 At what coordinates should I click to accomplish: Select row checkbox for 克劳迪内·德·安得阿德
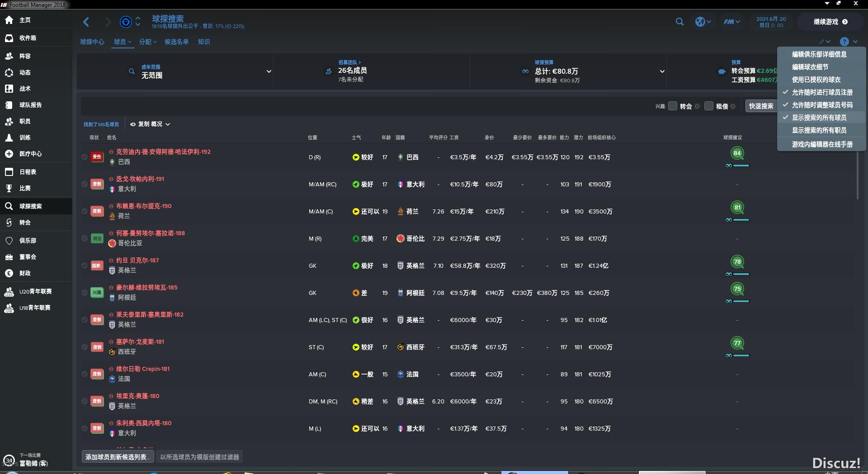pyautogui.click(x=85, y=157)
